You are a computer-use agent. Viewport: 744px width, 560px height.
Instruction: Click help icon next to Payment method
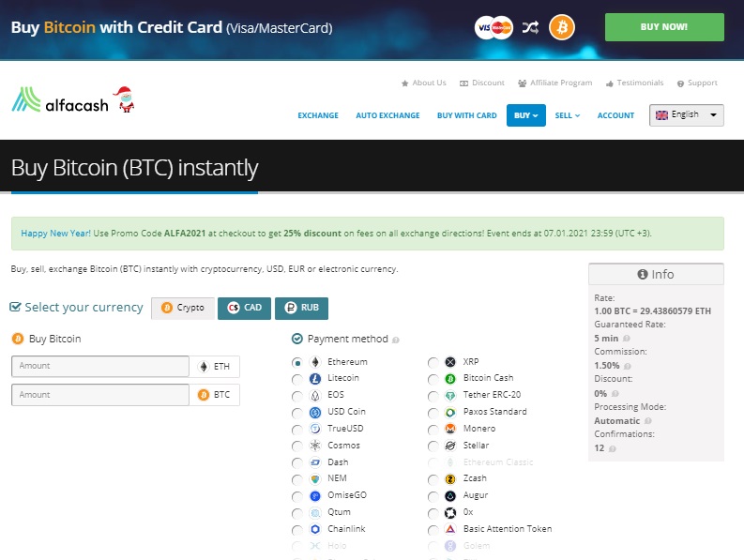[396, 340]
